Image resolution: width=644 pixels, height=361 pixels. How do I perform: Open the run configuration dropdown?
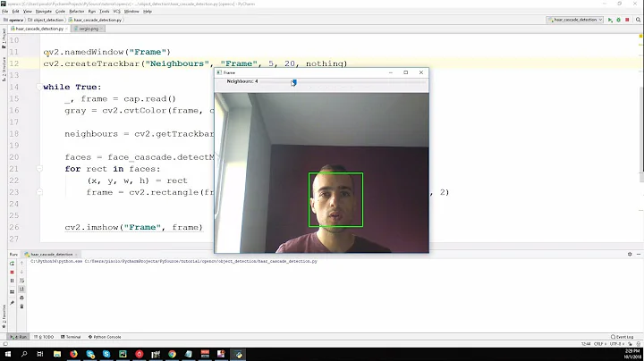(574, 20)
